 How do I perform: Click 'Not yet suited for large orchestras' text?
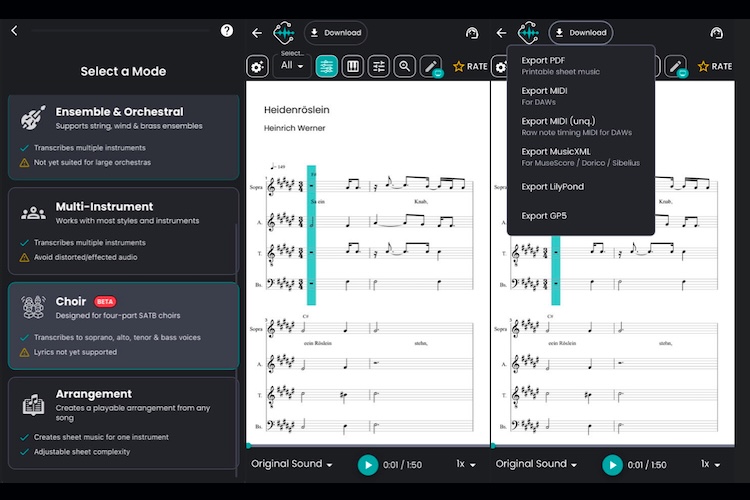[92, 162]
